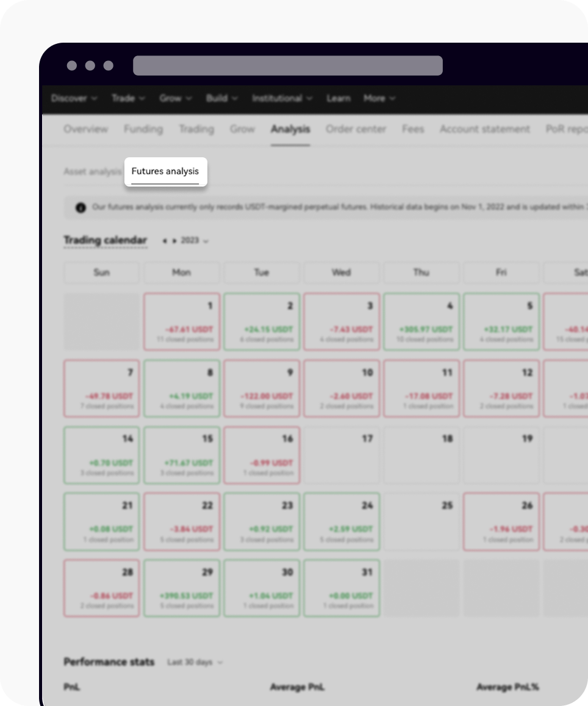This screenshot has height=706, width=588.
Task: View the Account statement tab
Action: [484, 129]
